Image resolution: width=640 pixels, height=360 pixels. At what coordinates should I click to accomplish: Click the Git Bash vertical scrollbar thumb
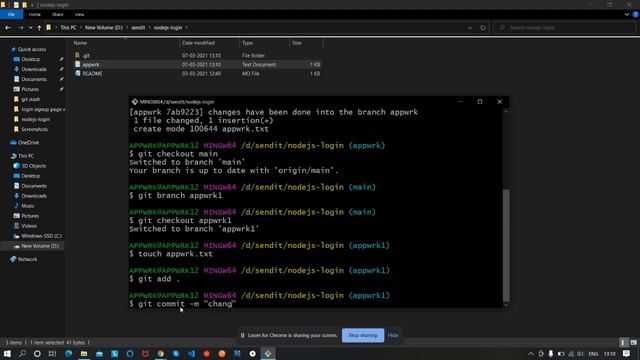pyautogui.click(x=506, y=245)
